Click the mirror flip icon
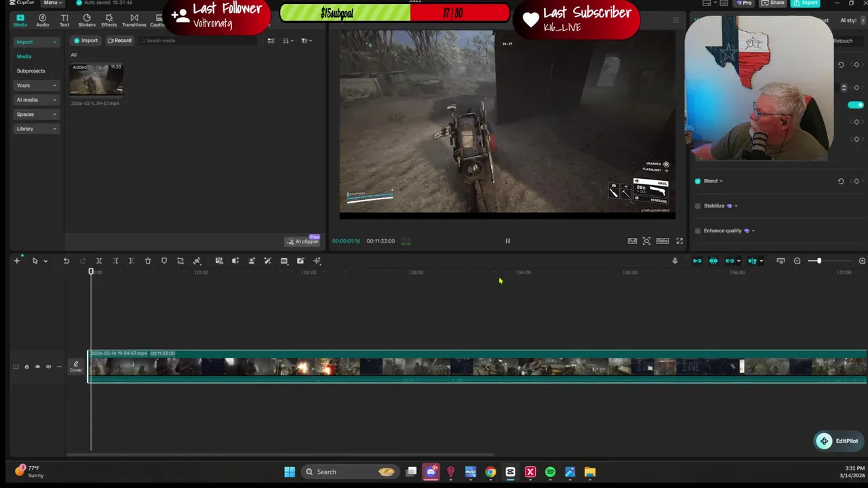Screen dimensions: 868x488 [x=235, y=261]
